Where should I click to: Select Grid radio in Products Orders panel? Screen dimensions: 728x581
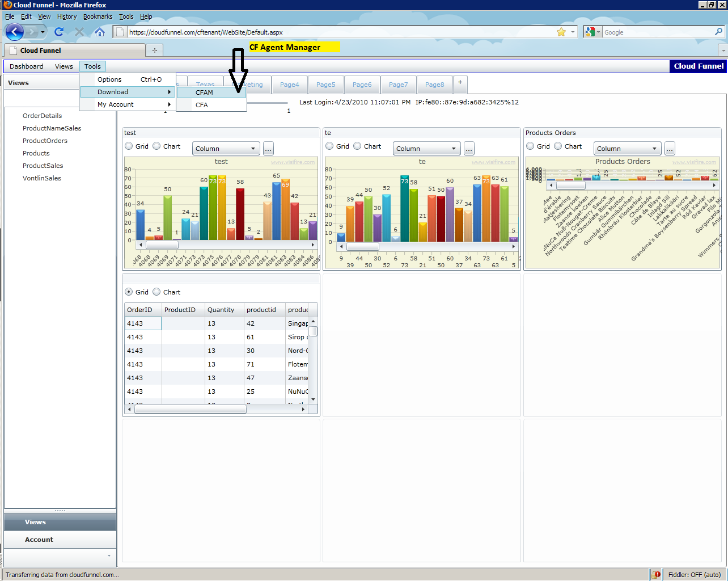pos(530,146)
